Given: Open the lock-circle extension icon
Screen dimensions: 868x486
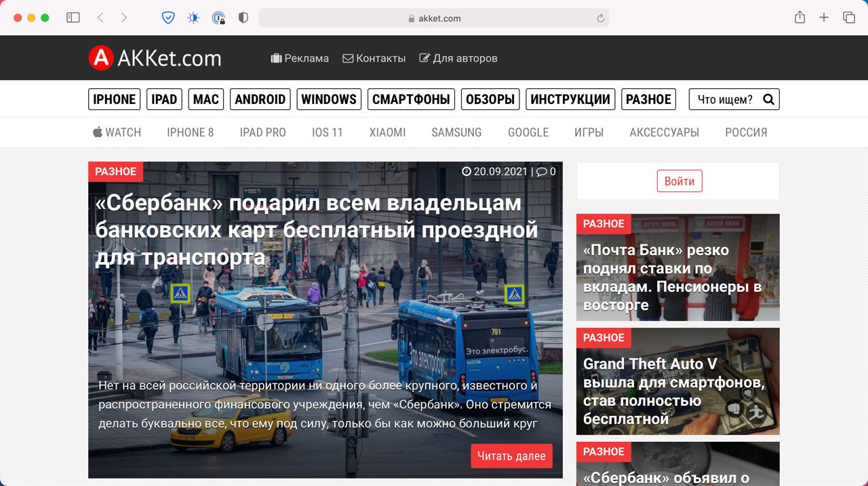Looking at the screenshot, I should [x=218, y=18].
